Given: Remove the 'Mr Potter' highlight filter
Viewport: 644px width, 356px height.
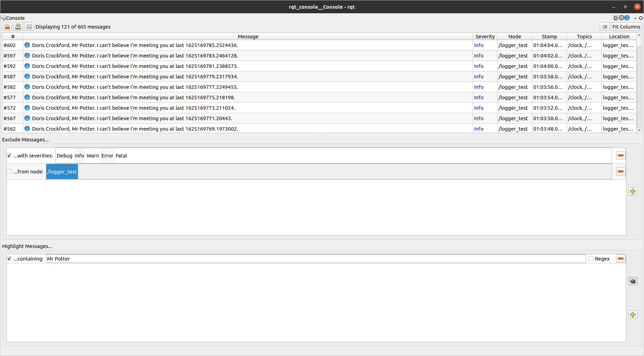Looking at the screenshot, I should (x=621, y=258).
